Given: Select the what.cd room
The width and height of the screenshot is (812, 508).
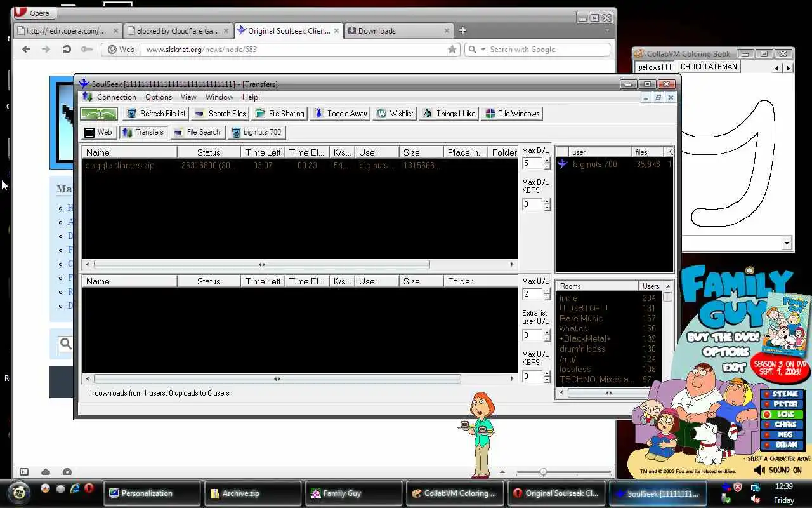Looking at the screenshot, I should (x=609, y=328).
